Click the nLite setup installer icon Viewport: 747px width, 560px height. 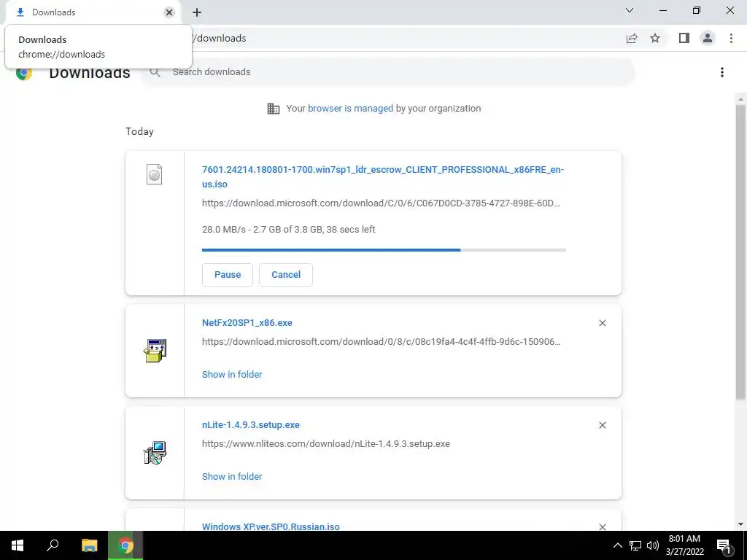coord(155,453)
